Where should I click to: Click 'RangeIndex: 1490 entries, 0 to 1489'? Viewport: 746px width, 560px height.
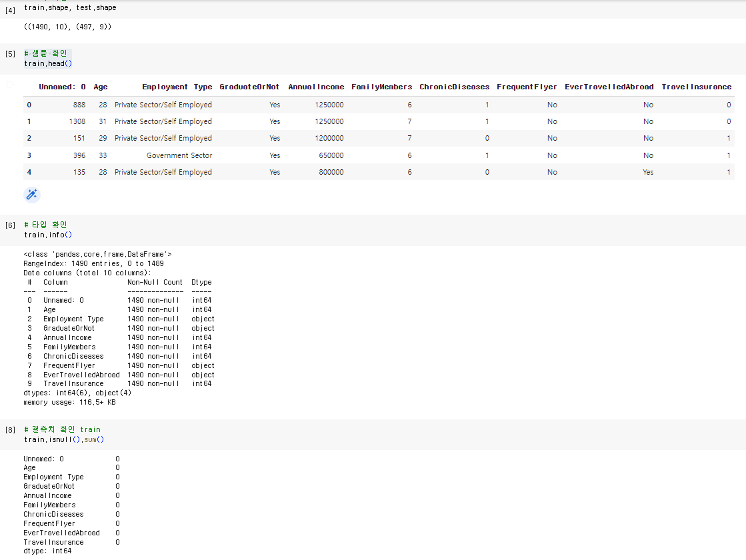[94, 263]
